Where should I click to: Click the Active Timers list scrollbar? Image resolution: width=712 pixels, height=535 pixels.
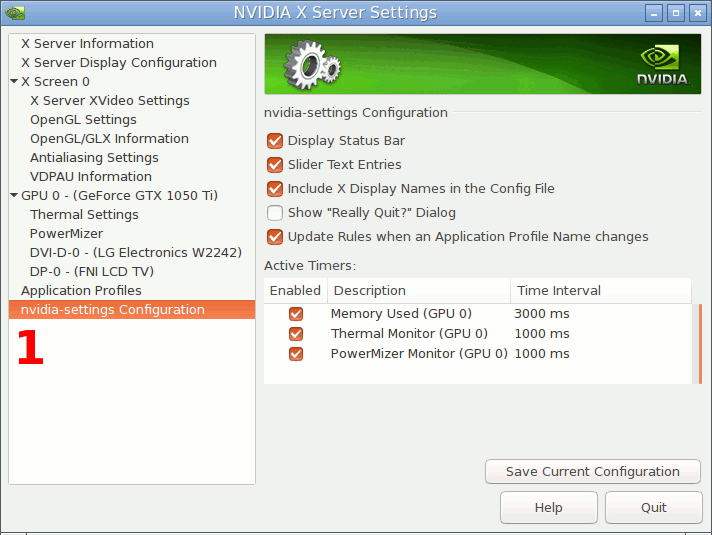[700, 344]
